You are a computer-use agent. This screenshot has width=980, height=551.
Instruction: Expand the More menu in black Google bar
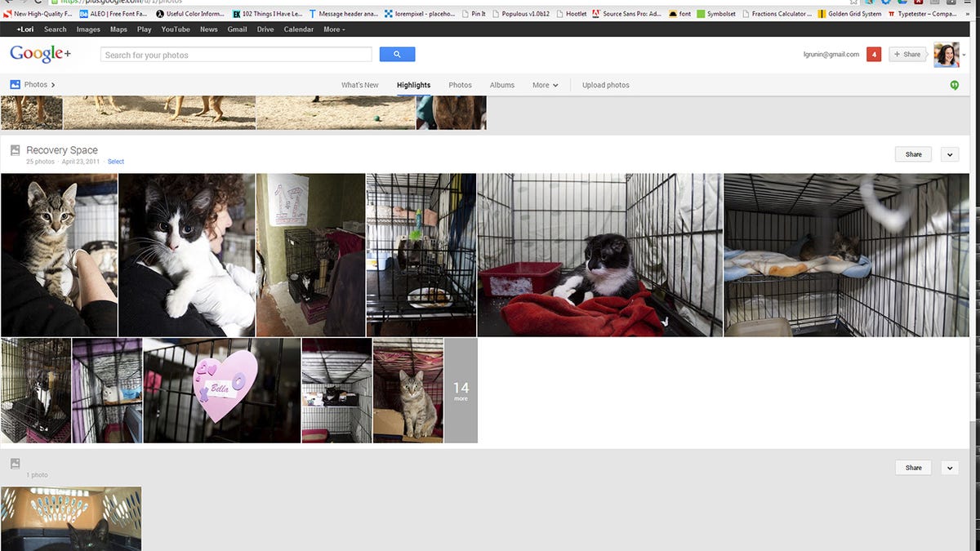pyautogui.click(x=333, y=29)
